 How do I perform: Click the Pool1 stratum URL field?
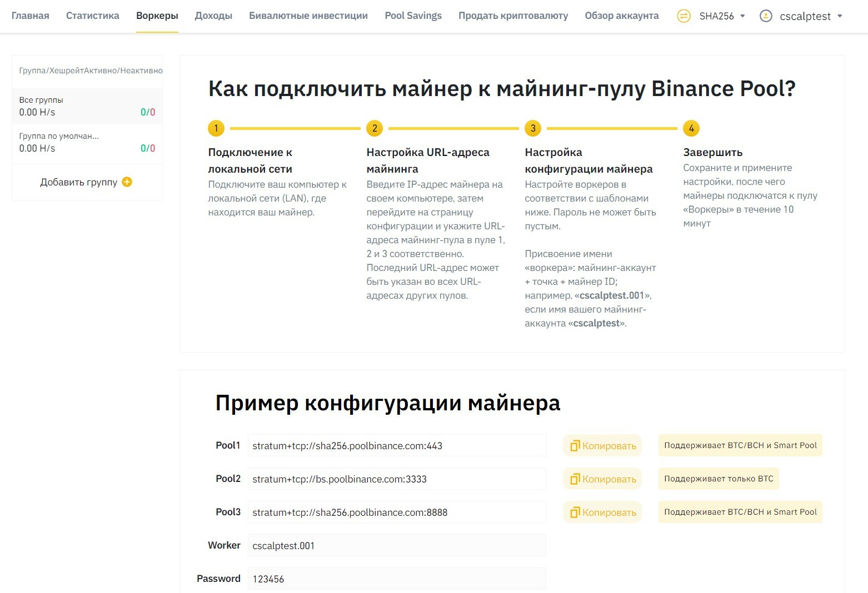click(397, 446)
